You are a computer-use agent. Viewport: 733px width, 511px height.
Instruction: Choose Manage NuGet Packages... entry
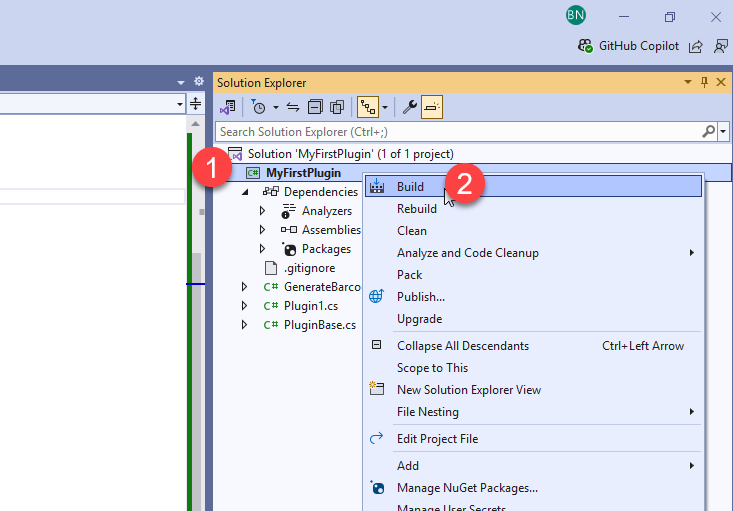point(533,488)
